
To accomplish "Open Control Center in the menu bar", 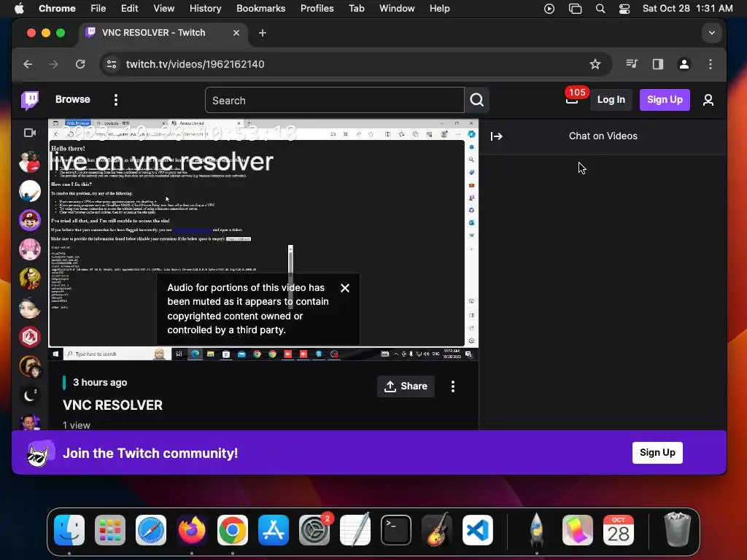I will pyautogui.click(x=624, y=9).
